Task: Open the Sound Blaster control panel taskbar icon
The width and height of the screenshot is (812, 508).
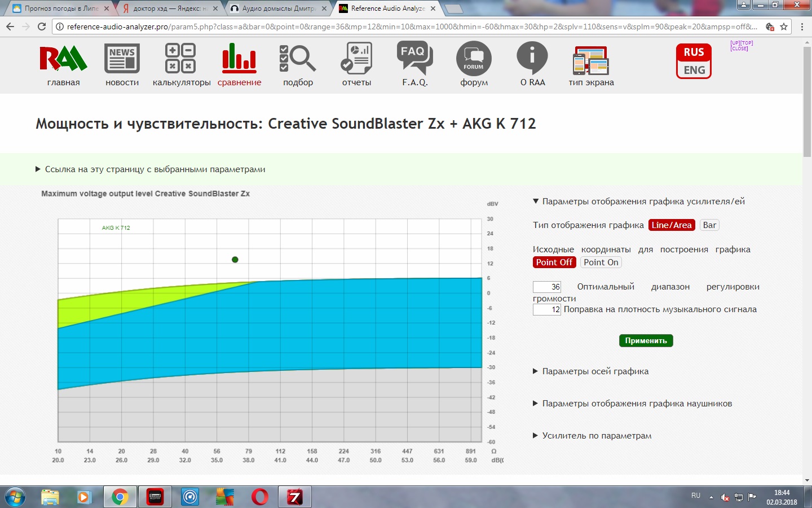Action: tap(155, 497)
